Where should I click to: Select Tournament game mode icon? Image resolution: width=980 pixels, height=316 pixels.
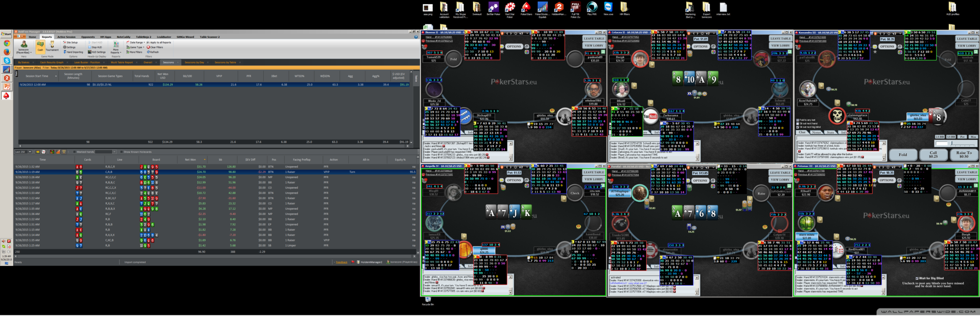[52, 46]
